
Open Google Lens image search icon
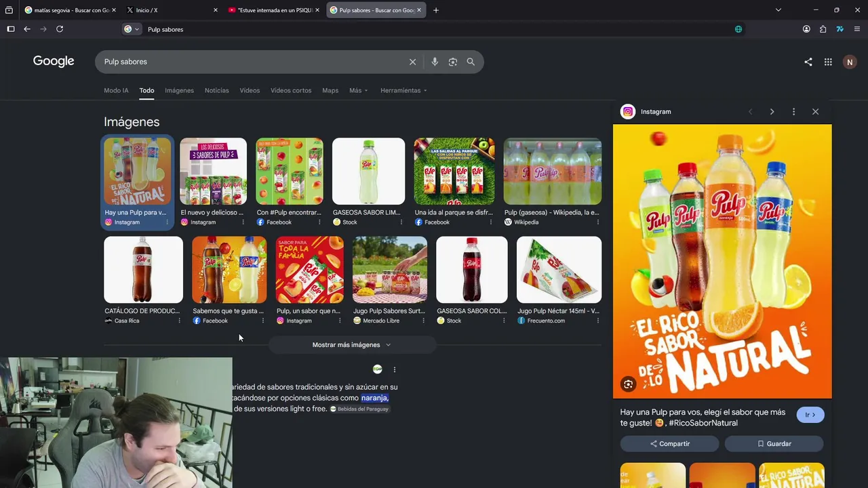(x=452, y=62)
